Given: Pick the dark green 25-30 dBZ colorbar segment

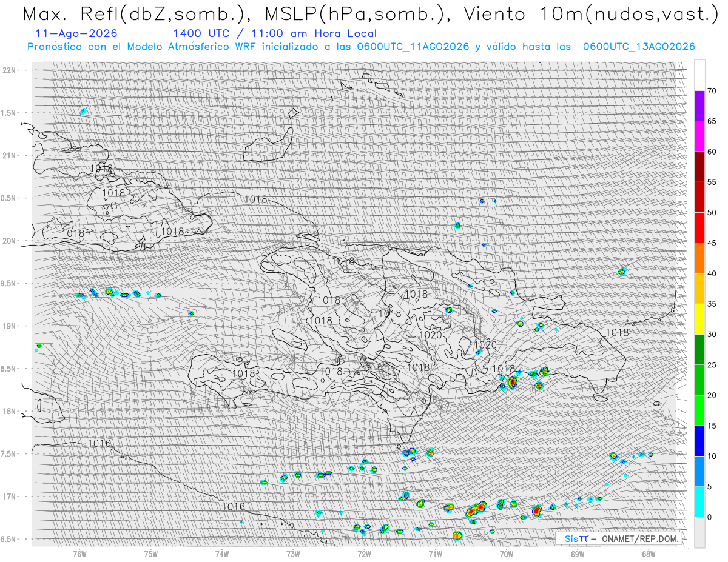Looking at the screenshot, I should [x=699, y=349].
